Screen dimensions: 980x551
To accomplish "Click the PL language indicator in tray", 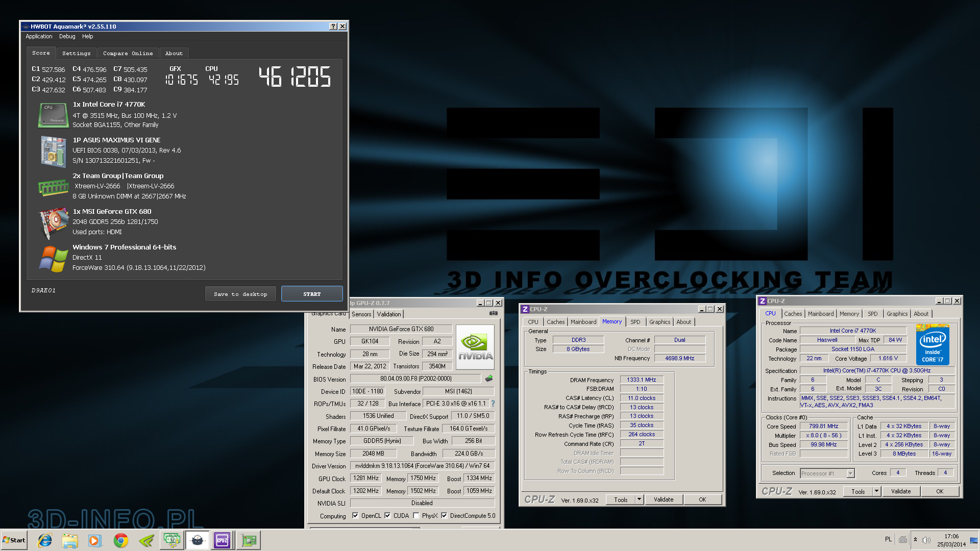I will coord(888,539).
